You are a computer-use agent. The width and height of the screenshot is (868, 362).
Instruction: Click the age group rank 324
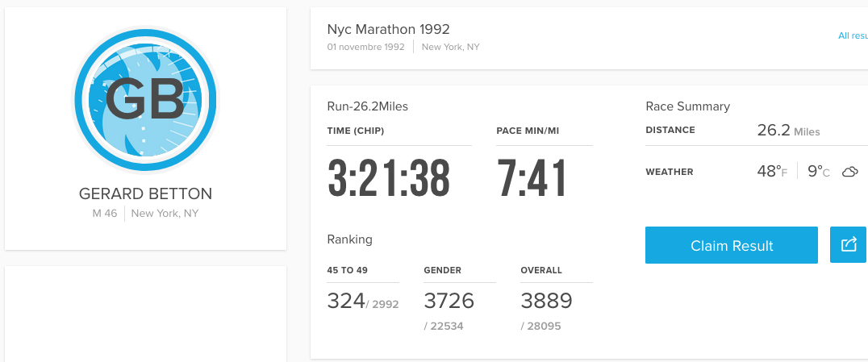346,301
